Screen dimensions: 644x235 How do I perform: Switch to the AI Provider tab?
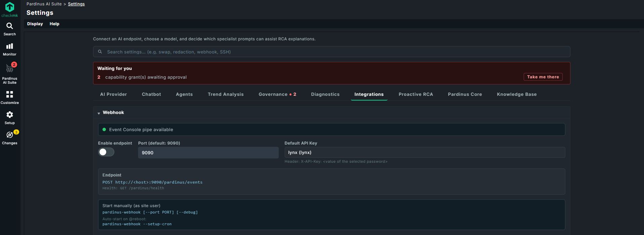(x=114, y=94)
